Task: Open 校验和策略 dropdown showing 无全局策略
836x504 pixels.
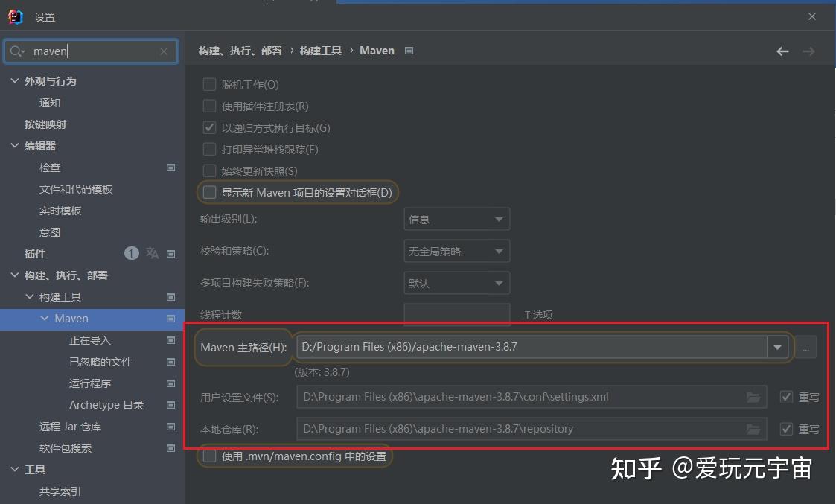Action: coord(457,251)
